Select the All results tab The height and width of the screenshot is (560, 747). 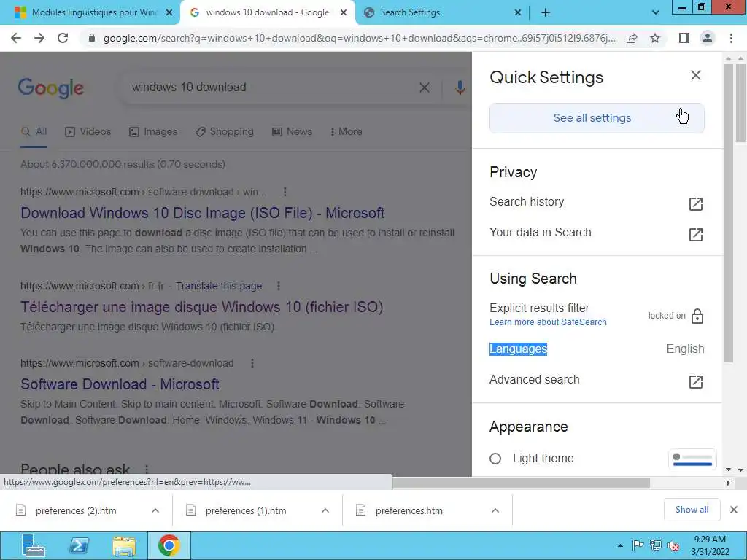[x=34, y=132]
